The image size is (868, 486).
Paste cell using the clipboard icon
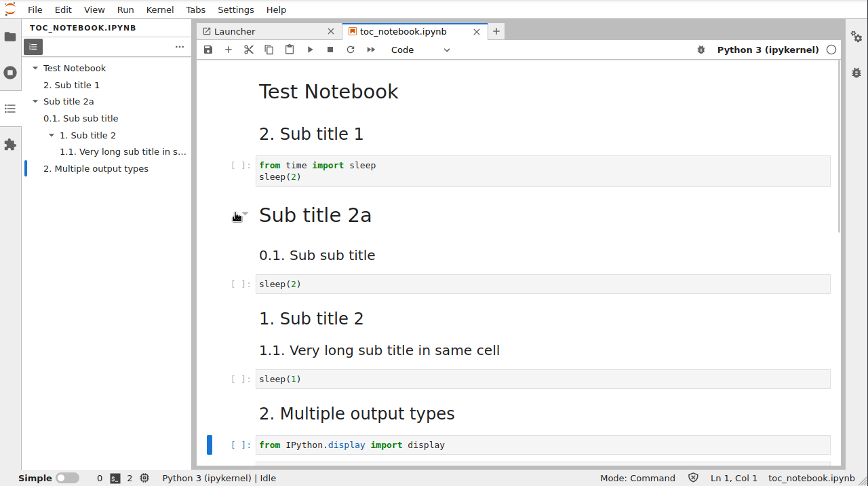tap(290, 50)
